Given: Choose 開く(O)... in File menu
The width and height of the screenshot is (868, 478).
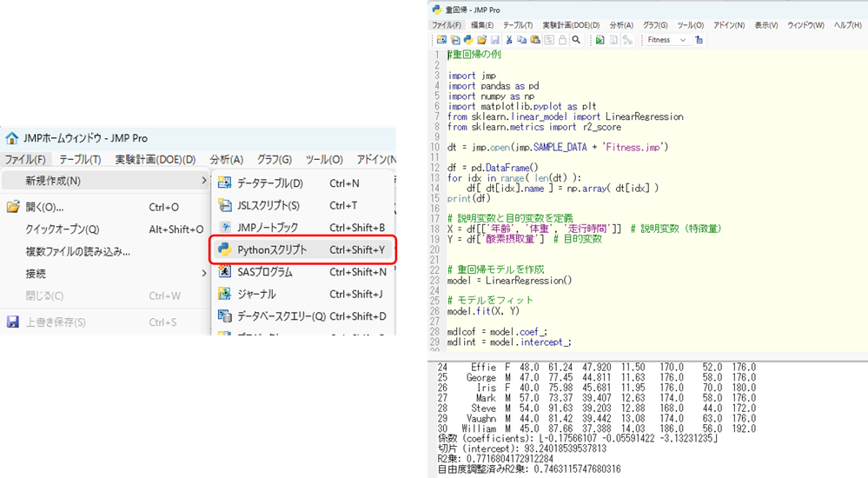Looking at the screenshot, I should (x=105, y=207).
